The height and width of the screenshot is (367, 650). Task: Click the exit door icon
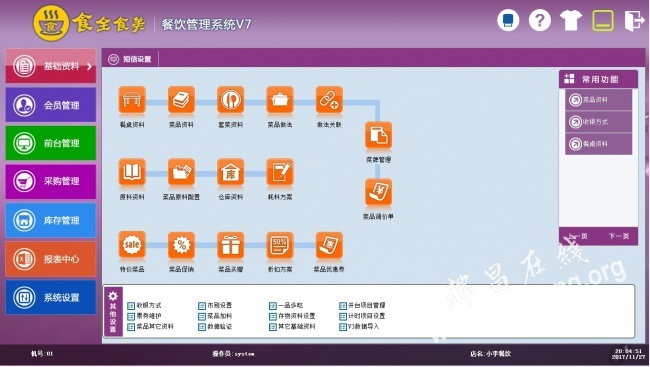tap(634, 20)
